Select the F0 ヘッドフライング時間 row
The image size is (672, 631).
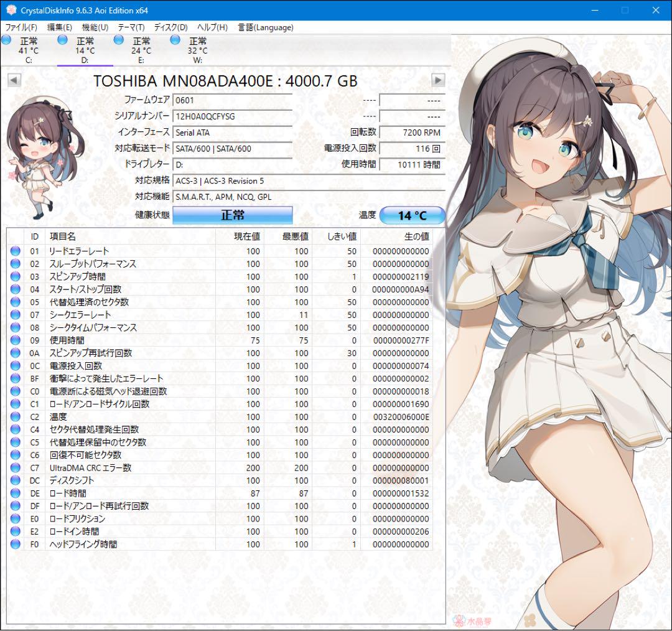click(220, 544)
